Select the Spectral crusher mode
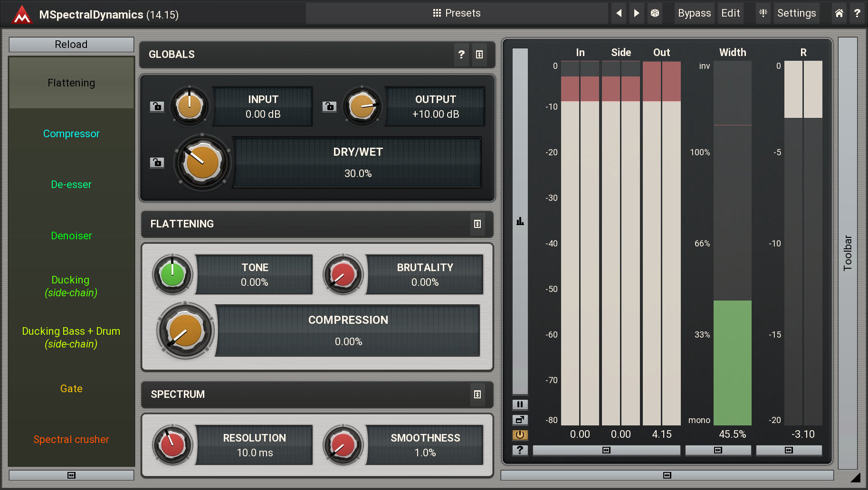 click(71, 440)
